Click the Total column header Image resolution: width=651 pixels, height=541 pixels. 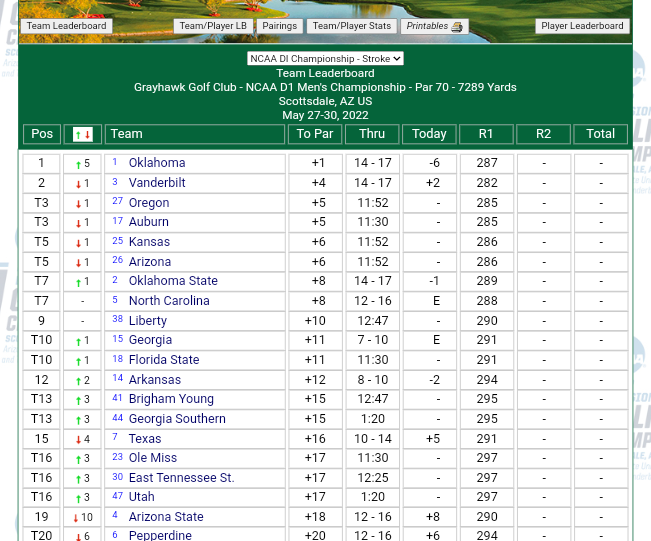(600, 134)
